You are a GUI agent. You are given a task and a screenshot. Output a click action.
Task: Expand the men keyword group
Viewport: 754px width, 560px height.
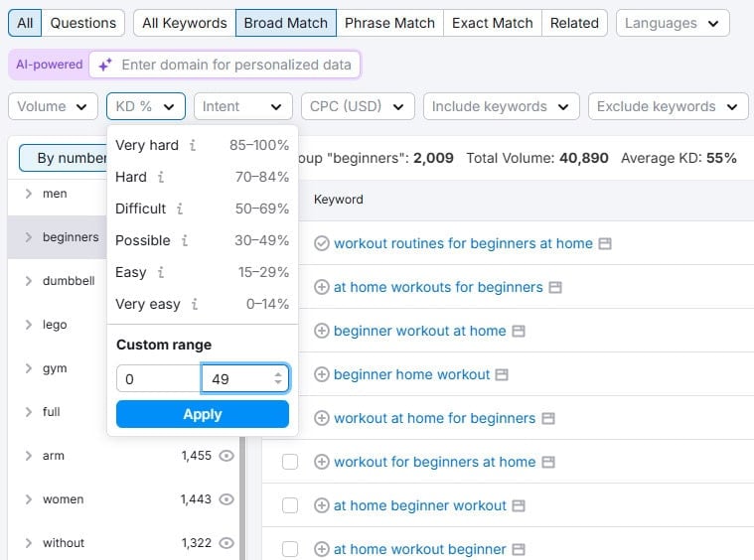click(x=29, y=194)
